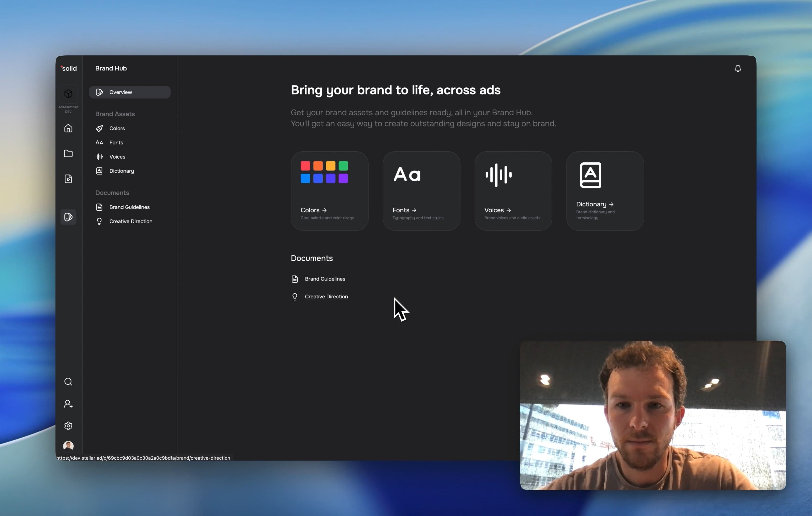Screen dimensions: 812x516
Task: Click the AdAssembler DEV workspace label
Action: [x=68, y=109]
